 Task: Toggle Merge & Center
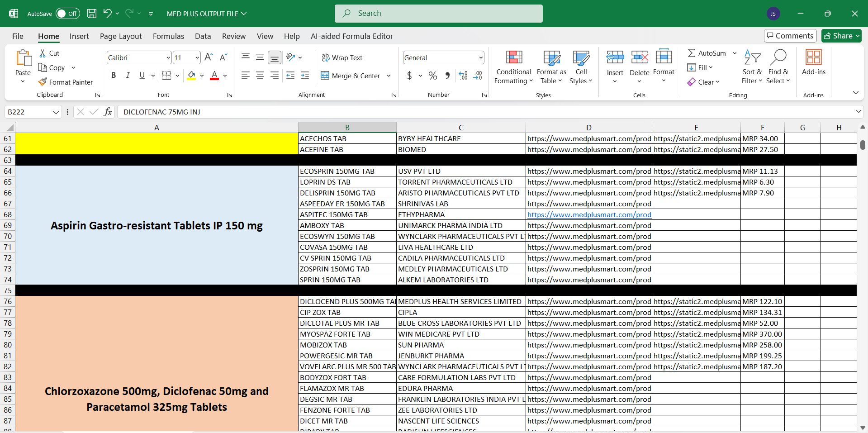pos(351,76)
